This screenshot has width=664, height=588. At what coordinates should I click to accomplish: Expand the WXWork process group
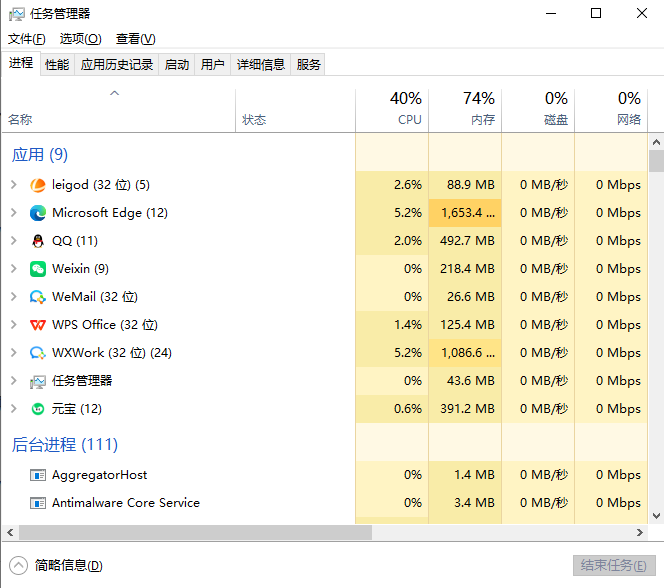14,352
